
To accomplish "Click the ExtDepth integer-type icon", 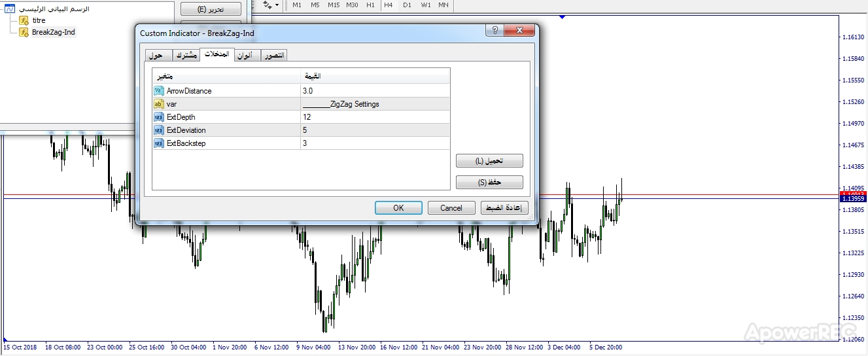I will click(x=159, y=117).
